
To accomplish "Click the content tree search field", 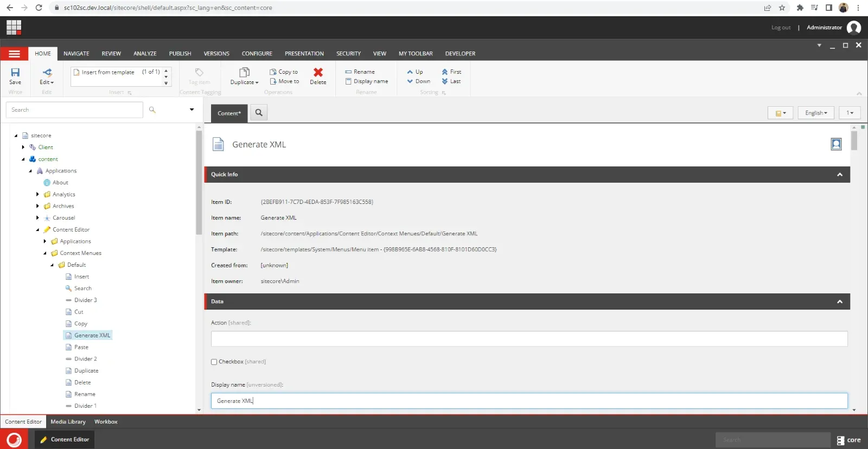I will coord(74,110).
